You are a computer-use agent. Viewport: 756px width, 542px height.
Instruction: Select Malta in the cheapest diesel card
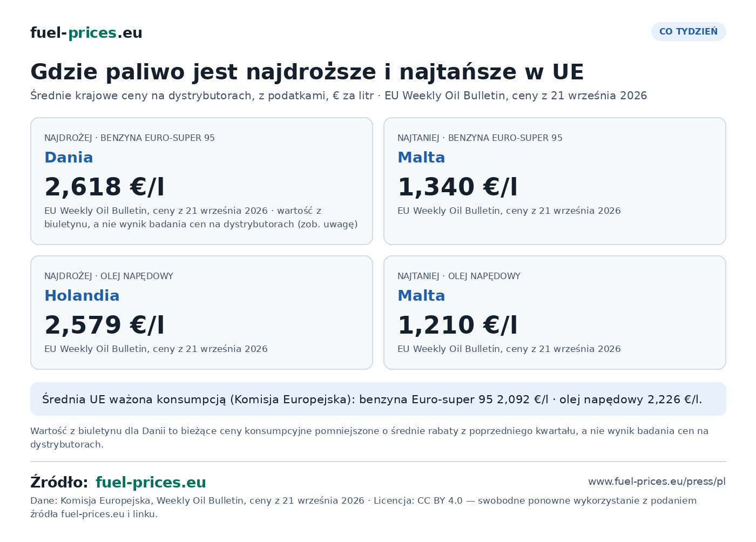coord(421,295)
